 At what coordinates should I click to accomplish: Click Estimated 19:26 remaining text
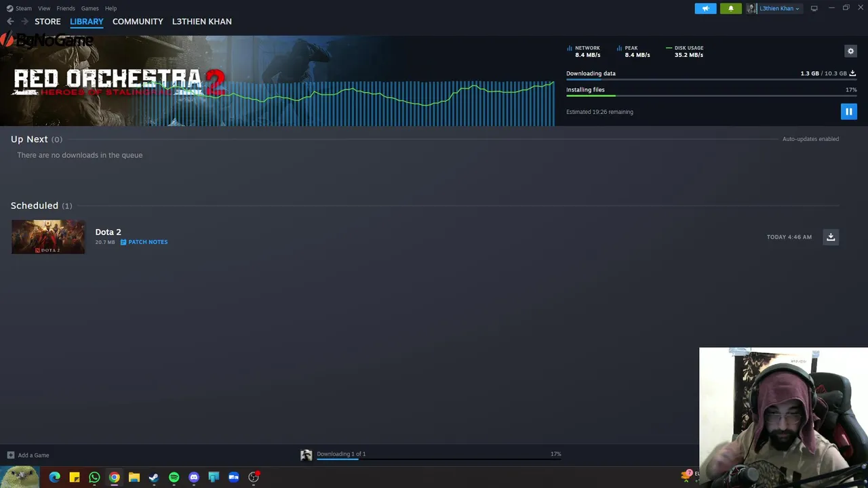coord(599,112)
